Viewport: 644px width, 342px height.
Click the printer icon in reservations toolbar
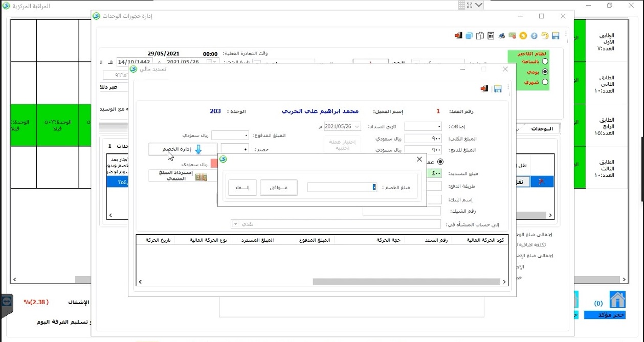[x=502, y=36]
